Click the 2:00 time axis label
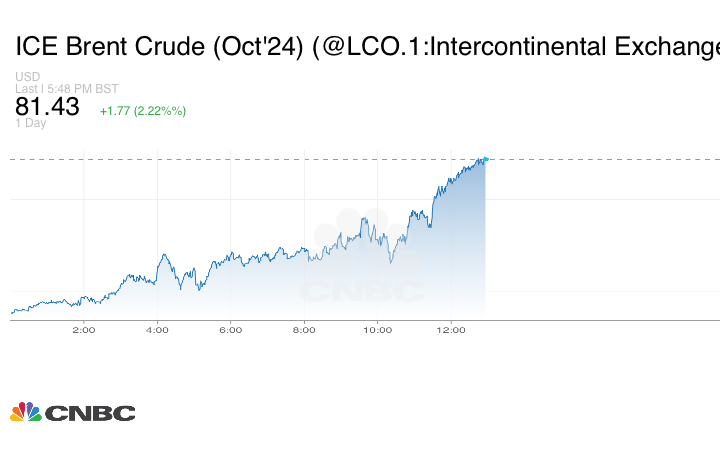Viewport: 720px width, 450px height. pos(83,329)
